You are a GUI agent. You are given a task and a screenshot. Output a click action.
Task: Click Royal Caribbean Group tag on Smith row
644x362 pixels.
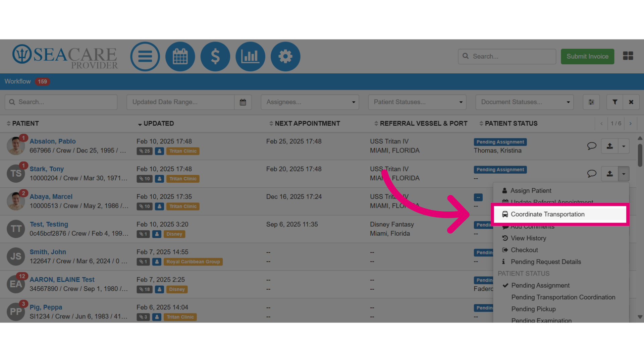tap(193, 262)
